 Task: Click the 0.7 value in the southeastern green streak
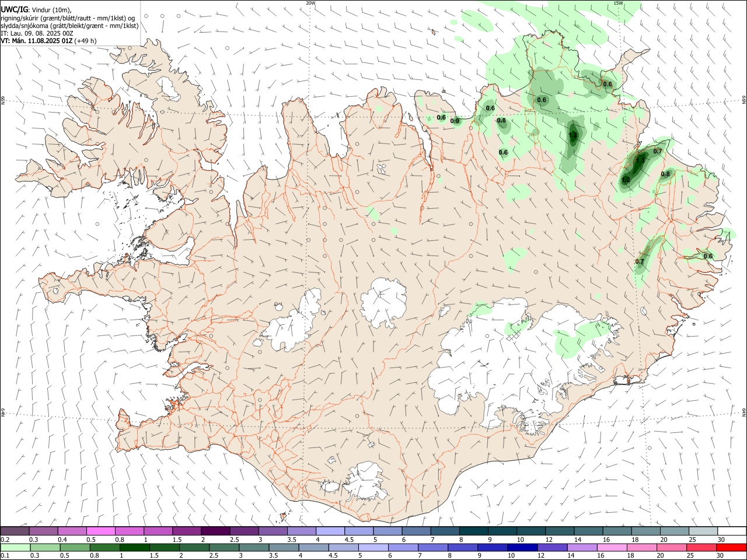639,262
